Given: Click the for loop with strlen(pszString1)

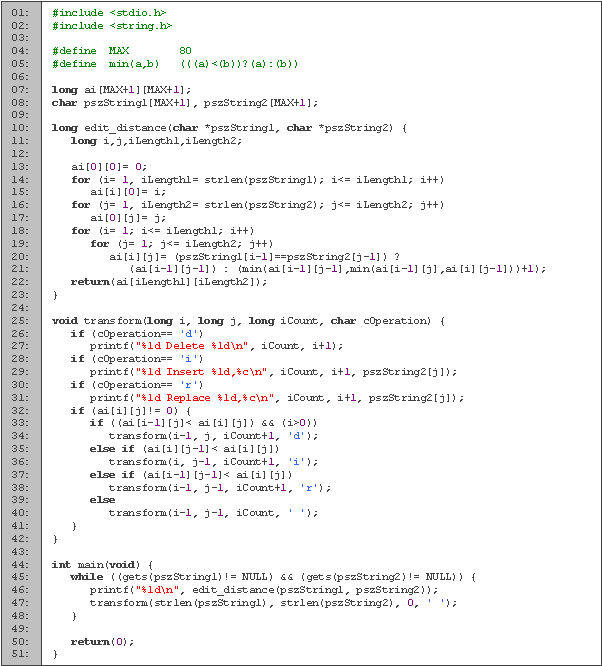Looking at the screenshot, I should point(258,180).
